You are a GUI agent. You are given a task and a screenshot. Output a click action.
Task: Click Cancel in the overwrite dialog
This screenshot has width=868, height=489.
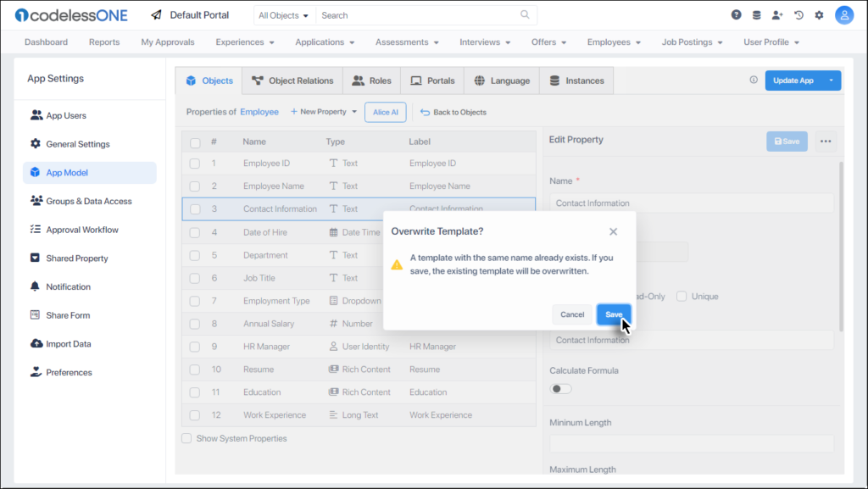pyautogui.click(x=572, y=314)
